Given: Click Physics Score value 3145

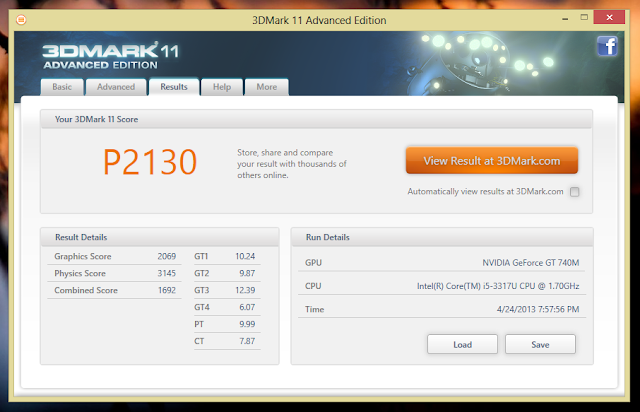Looking at the screenshot, I should tap(167, 273).
